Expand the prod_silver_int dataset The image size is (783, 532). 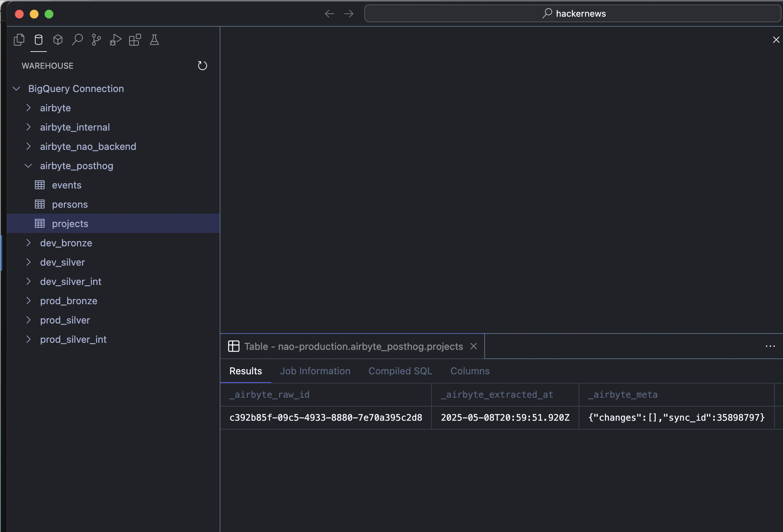pos(28,339)
